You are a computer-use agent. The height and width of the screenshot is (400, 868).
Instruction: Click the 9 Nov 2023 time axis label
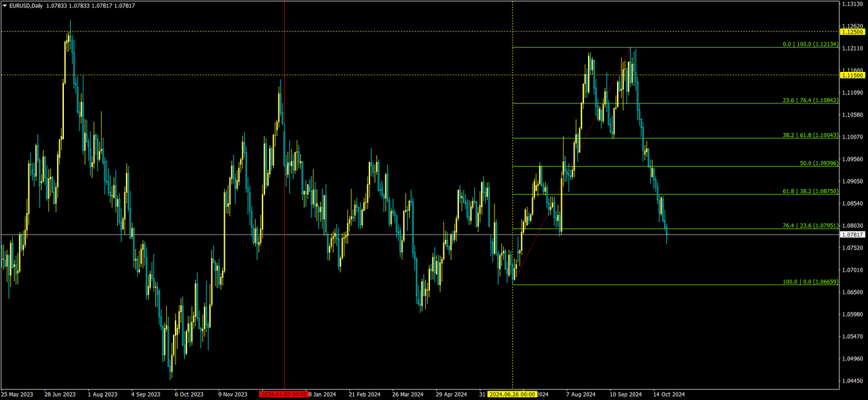coord(233,395)
